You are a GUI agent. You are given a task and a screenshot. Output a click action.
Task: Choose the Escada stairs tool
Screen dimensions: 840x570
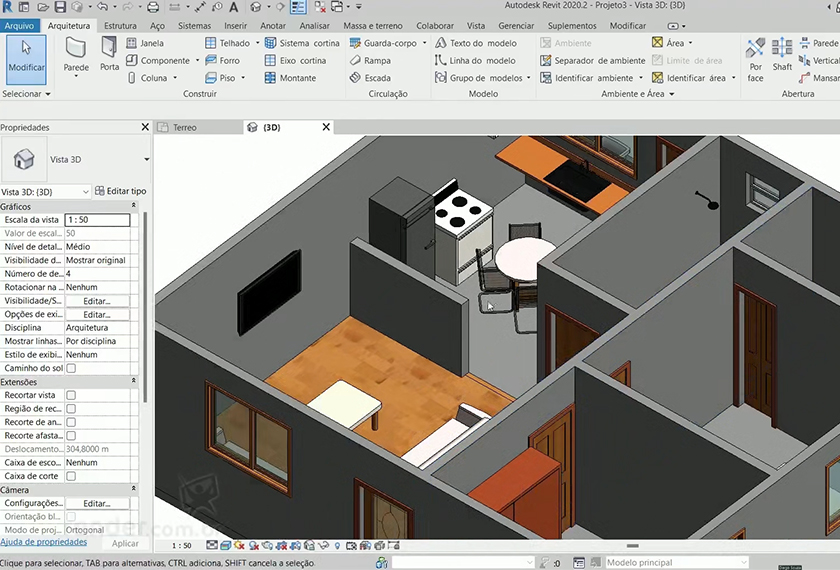point(370,78)
